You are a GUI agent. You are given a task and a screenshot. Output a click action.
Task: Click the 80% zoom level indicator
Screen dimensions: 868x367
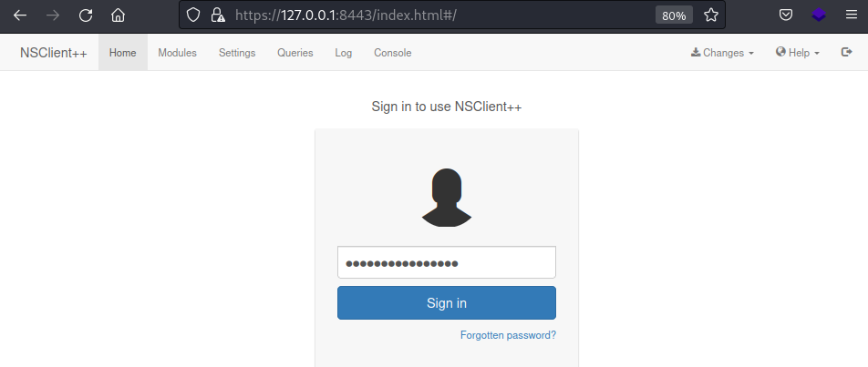point(674,15)
